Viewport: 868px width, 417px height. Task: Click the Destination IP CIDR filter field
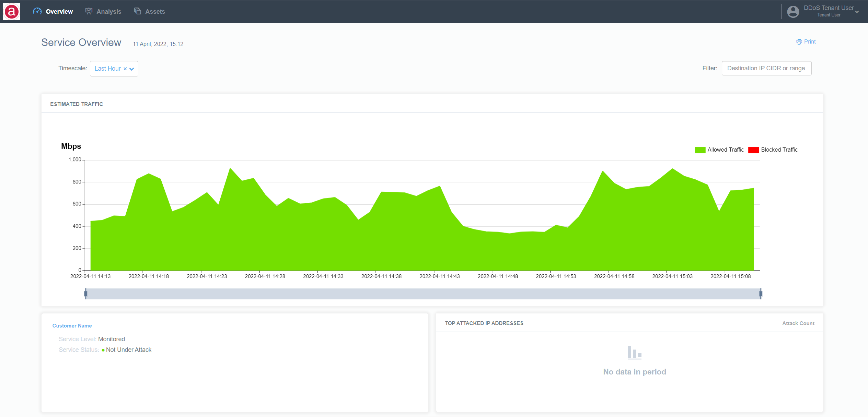click(x=766, y=68)
